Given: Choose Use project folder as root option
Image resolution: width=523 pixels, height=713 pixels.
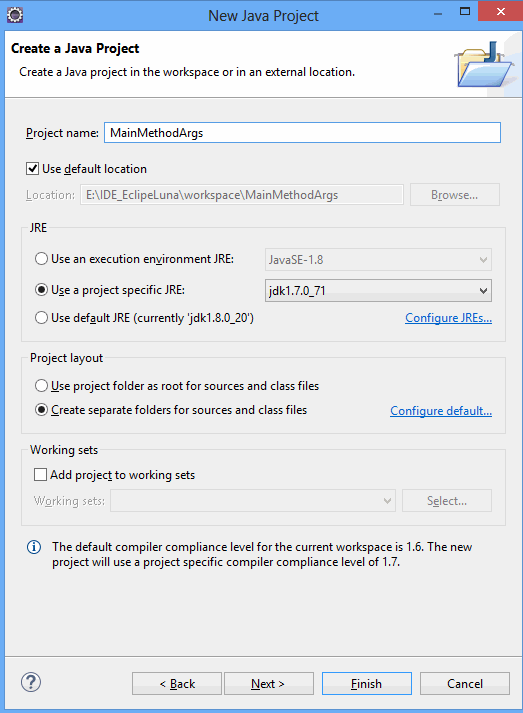Looking at the screenshot, I should (x=41, y=386).
